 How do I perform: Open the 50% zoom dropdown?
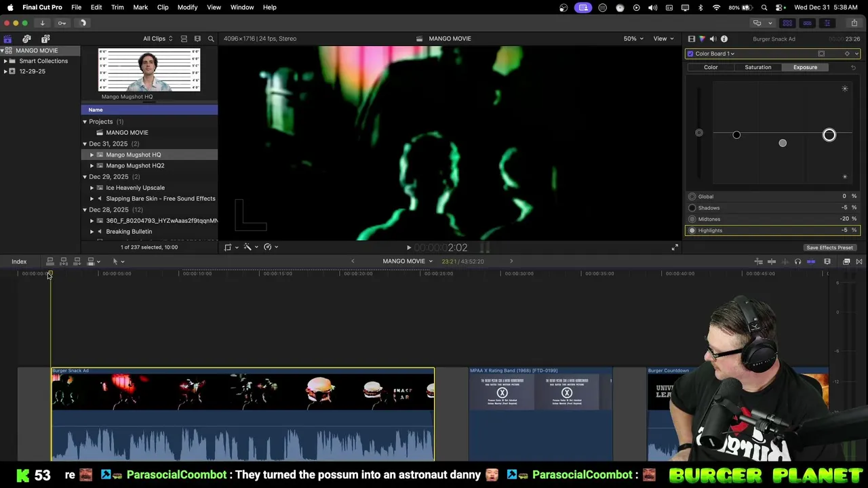[x=633, y=39]
